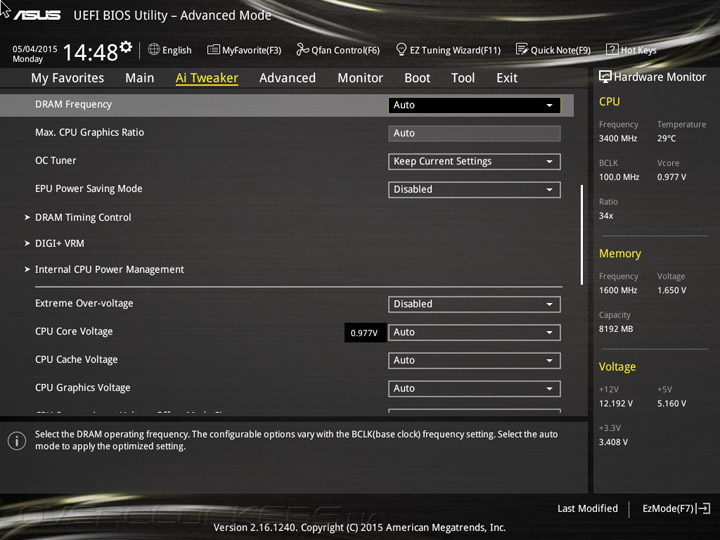Viewport: 720px width, 540px height.
Task: Click the 05/04/2015 date text
Action: 35,49
